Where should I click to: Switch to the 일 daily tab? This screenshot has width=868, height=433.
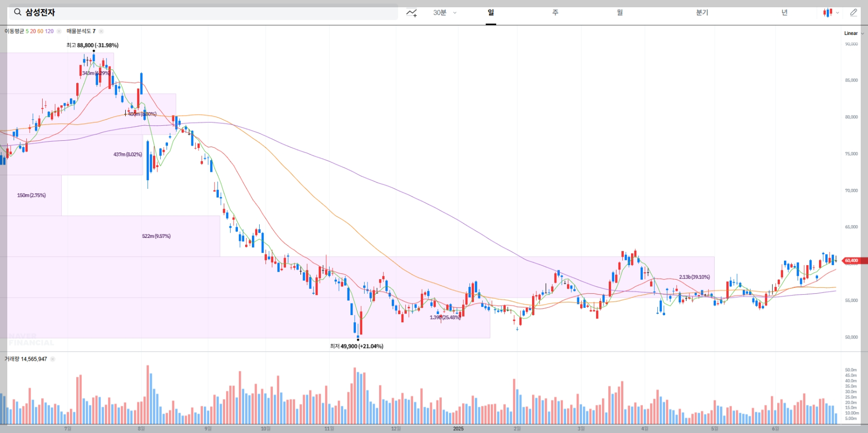(x=491, y=13)
